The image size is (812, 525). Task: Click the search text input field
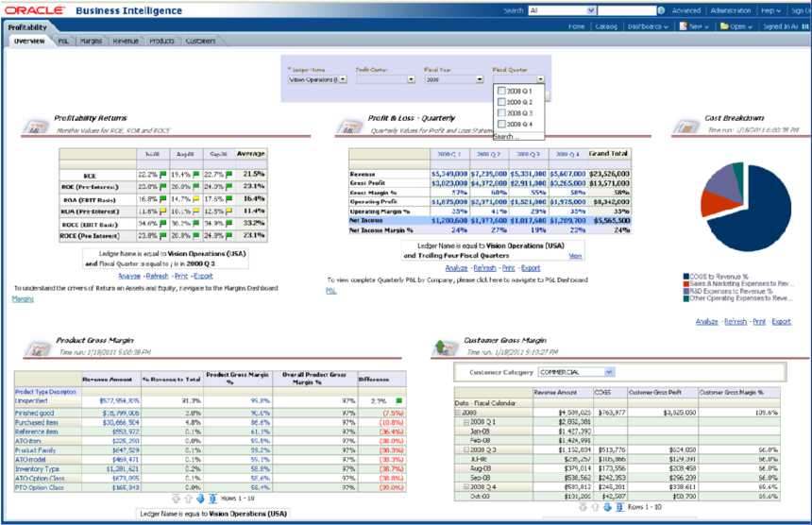pos(627,10)
